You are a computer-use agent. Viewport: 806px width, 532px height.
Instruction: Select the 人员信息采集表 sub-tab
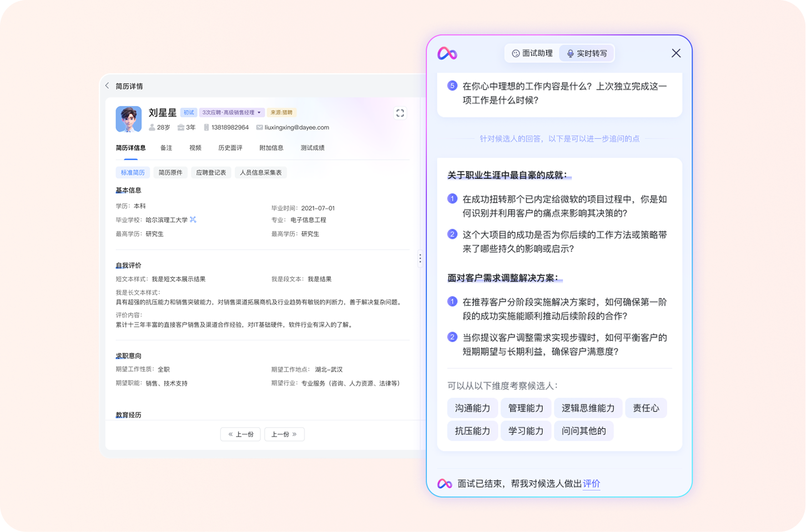click(261, 173)
